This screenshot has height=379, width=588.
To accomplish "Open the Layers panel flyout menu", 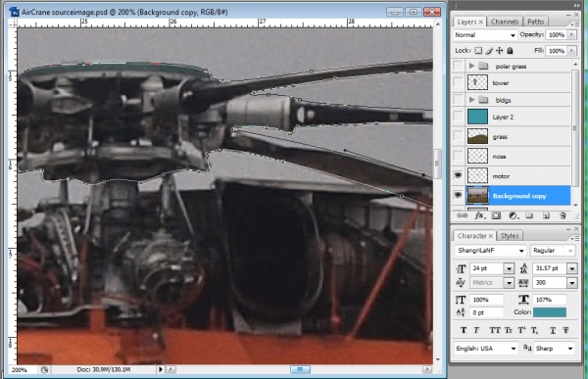I will [x=574, y=24].
